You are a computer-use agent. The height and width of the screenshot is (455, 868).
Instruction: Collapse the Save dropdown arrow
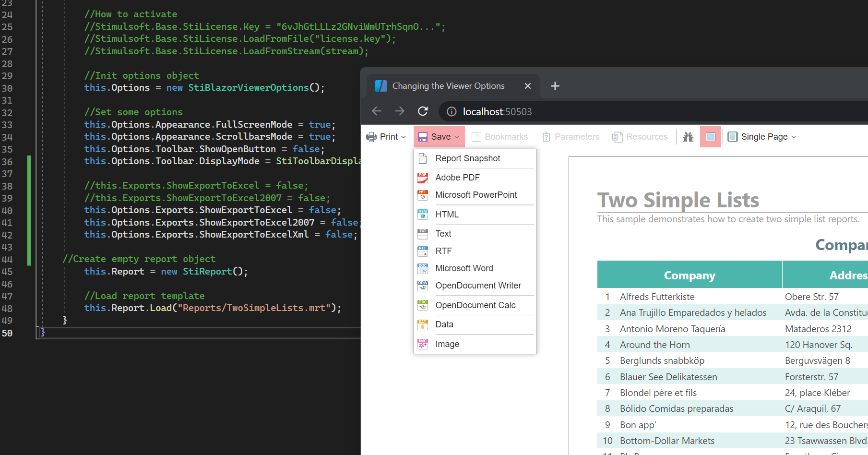tap(457, 137)
